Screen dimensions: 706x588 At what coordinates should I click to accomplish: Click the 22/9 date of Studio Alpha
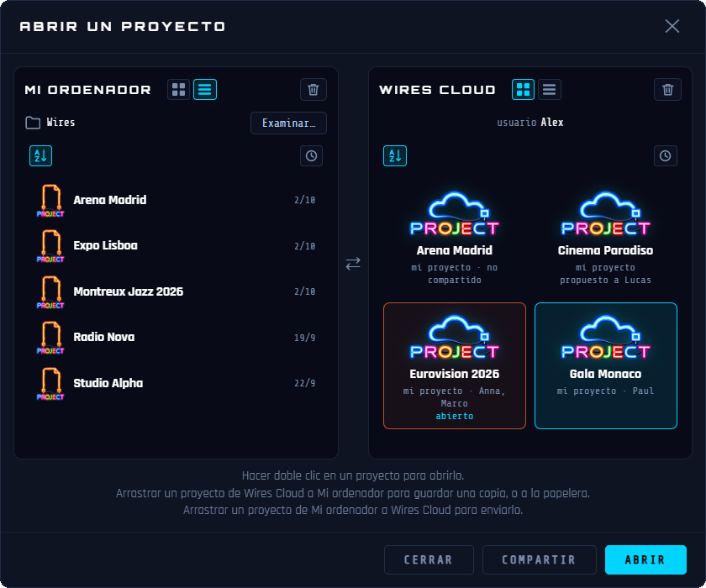pyautogui.click(x=305, y=383)
